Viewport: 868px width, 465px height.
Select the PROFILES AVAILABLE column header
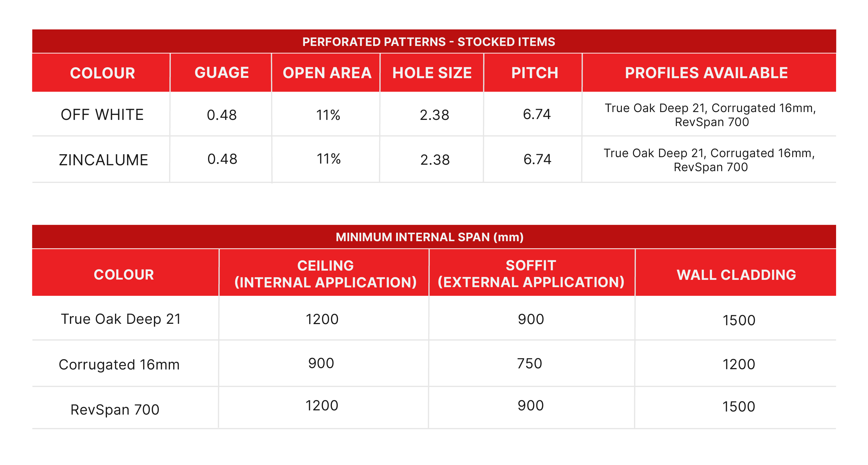coord(706,73)
